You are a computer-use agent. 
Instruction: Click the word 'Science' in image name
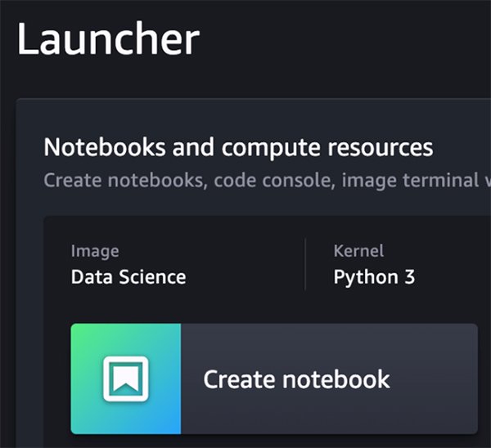154,277
